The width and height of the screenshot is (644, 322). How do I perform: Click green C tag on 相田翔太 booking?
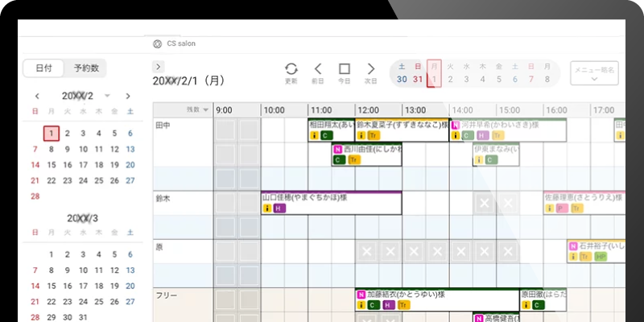click(x=327, y=136)
